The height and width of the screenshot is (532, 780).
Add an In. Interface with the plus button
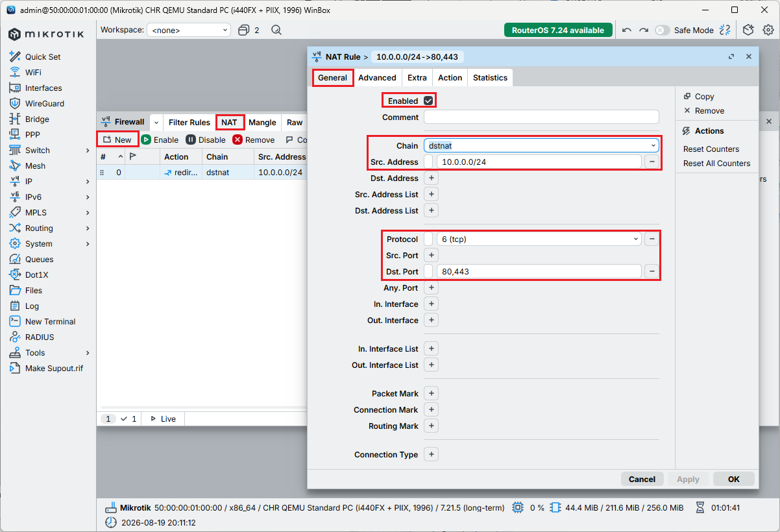[432, 304]
